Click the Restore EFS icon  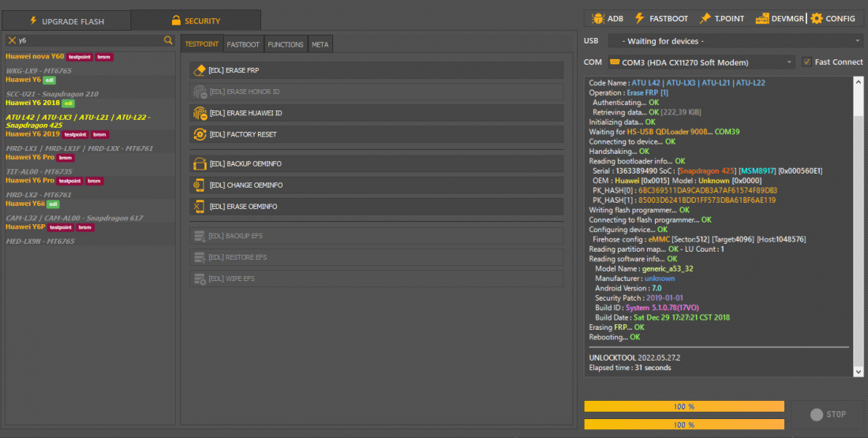[200, 257]
